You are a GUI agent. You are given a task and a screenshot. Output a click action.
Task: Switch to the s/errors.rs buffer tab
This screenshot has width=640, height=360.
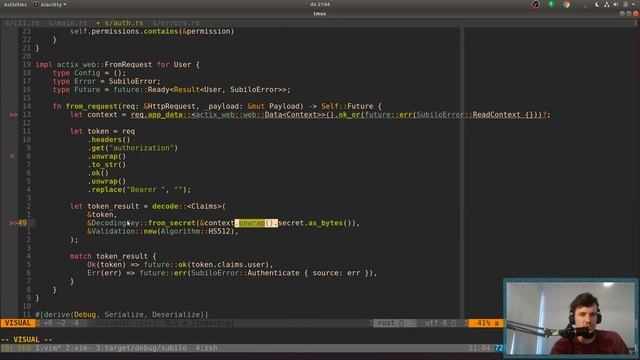pos(176,23)
